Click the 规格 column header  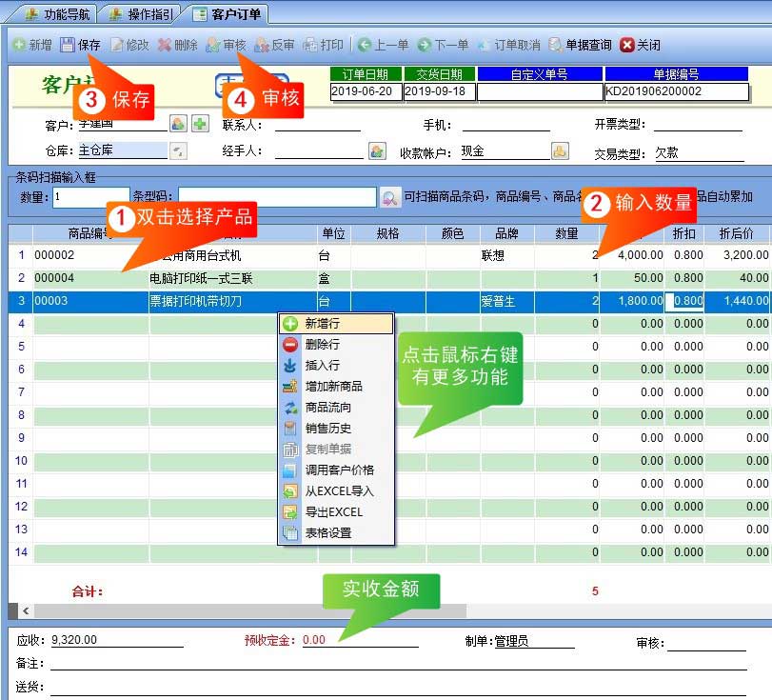(388, 233)
